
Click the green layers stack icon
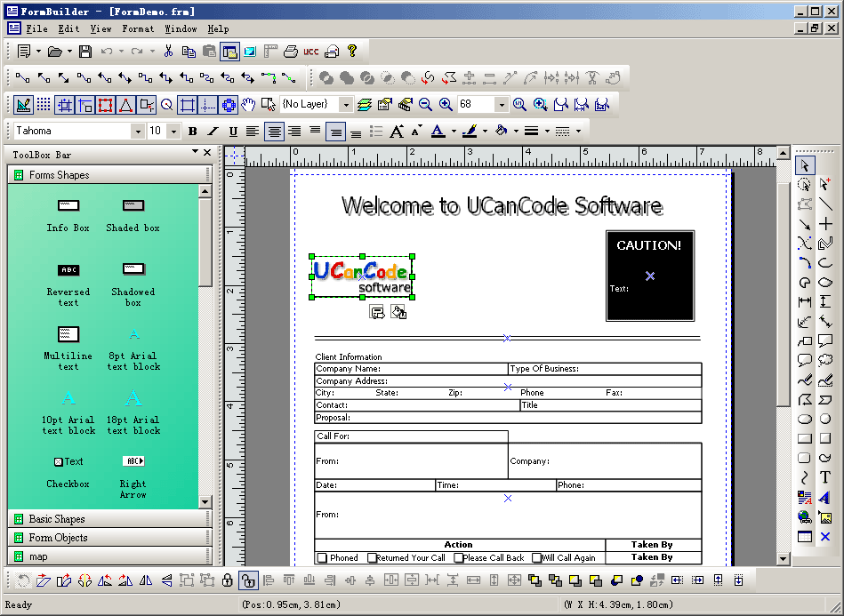pyautogui.click(x=365, y=104)
